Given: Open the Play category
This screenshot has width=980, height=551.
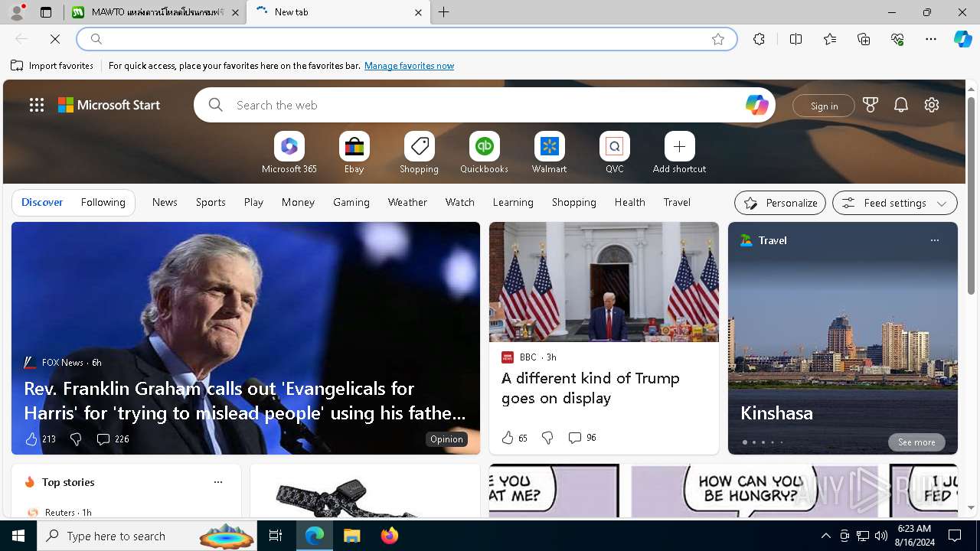Looking at the screenshot, I should 253,202.
